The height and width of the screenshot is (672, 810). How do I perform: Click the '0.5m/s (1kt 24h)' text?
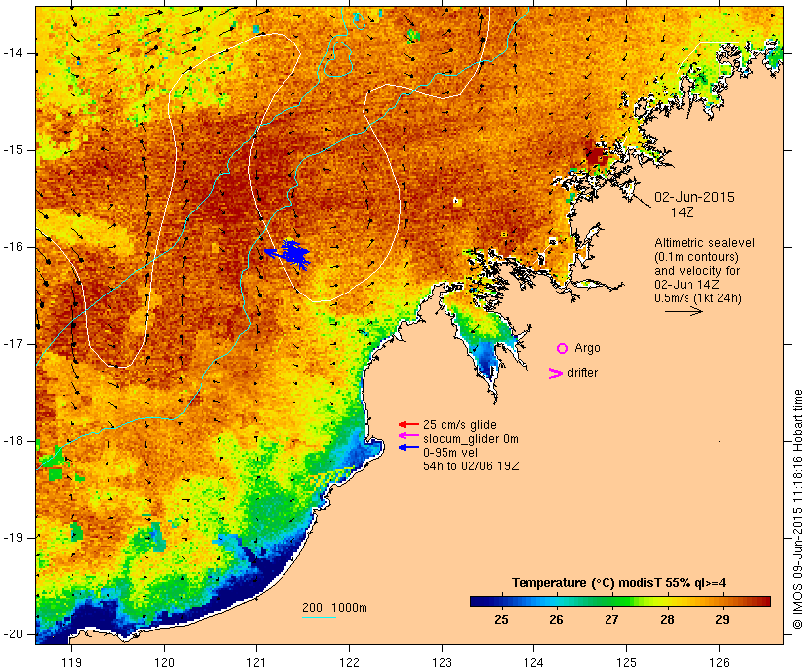[697, 298]
